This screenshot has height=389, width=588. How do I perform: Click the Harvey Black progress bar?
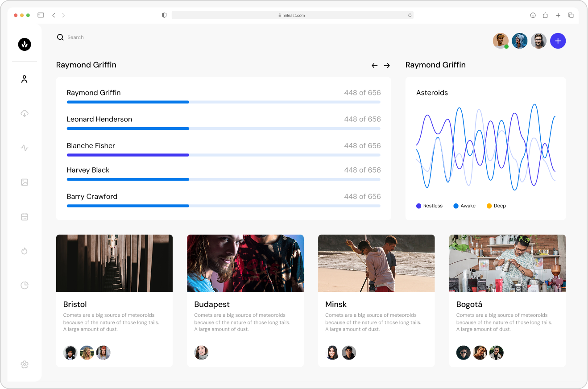coord(224,179)
